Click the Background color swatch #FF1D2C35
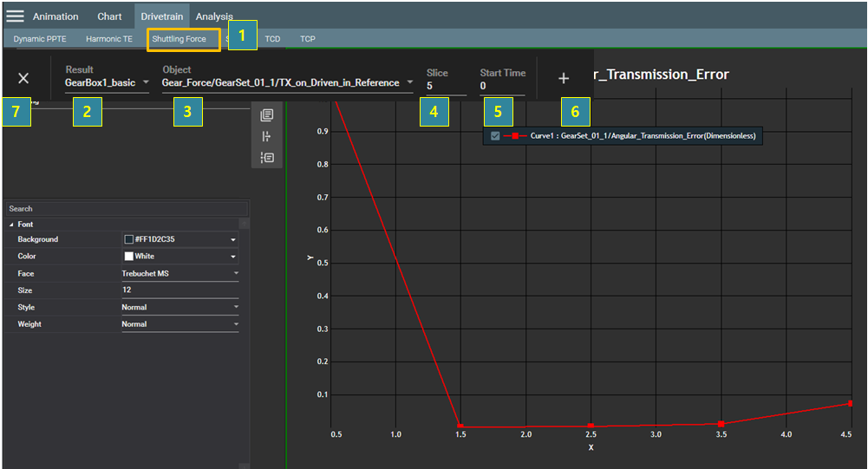The image size is (868, 469). point(128,239)
